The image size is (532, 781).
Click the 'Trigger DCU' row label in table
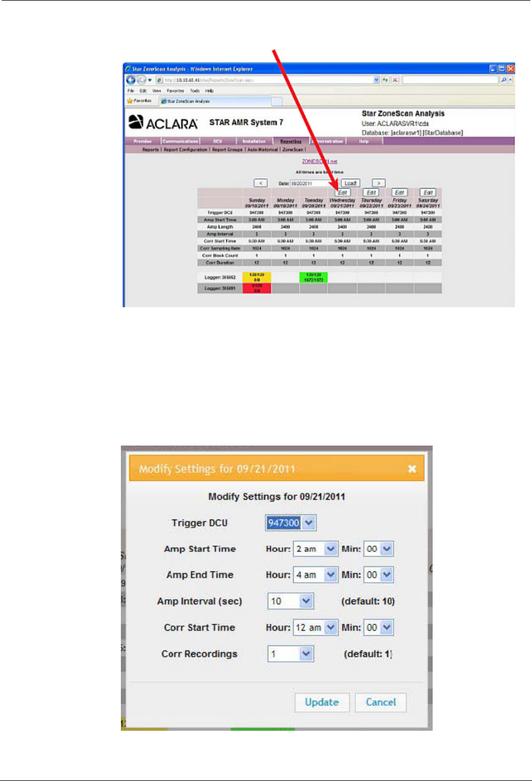pos(220,213)
